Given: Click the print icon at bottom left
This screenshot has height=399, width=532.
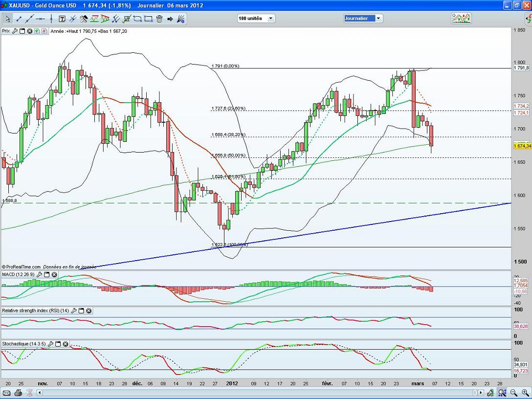Looking at the screenshot, I should pyautogui.click(x=18, y=393).
